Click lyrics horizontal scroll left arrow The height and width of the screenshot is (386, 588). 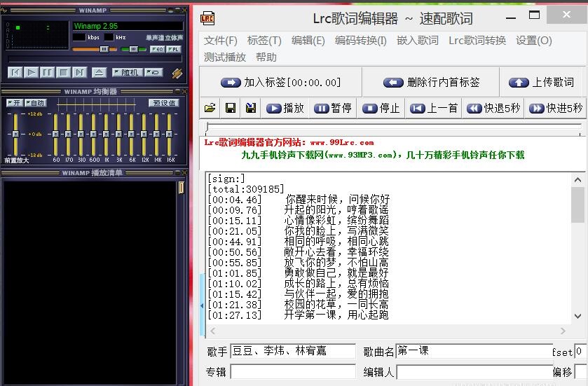[212, 331]
